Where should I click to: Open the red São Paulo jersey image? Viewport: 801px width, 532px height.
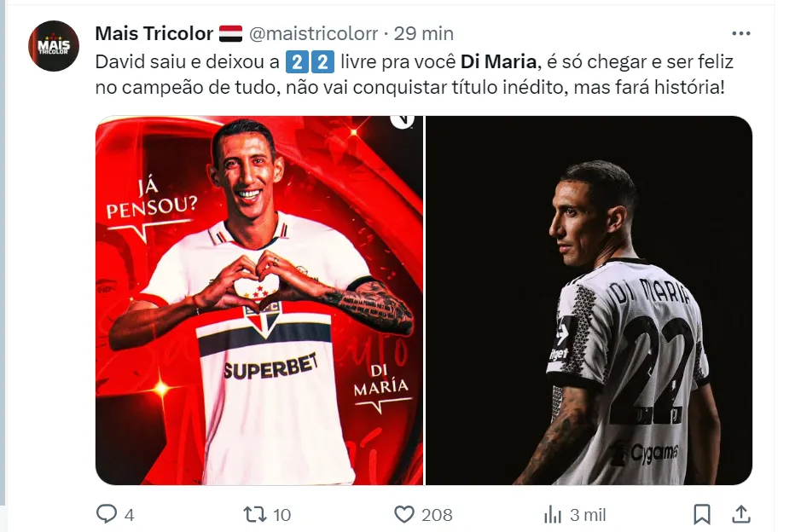pos(259,300)
